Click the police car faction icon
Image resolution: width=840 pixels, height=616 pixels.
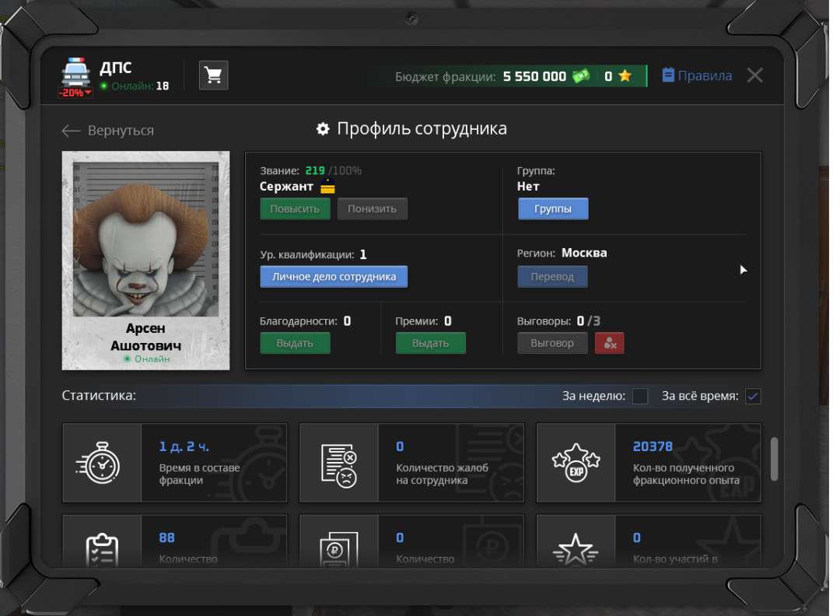pyautogui.click(x=75, y=73)
